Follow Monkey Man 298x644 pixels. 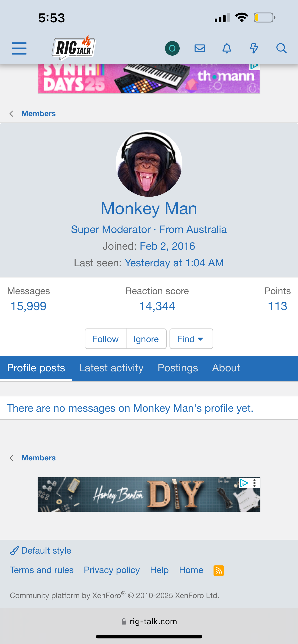tap(105, 339)
